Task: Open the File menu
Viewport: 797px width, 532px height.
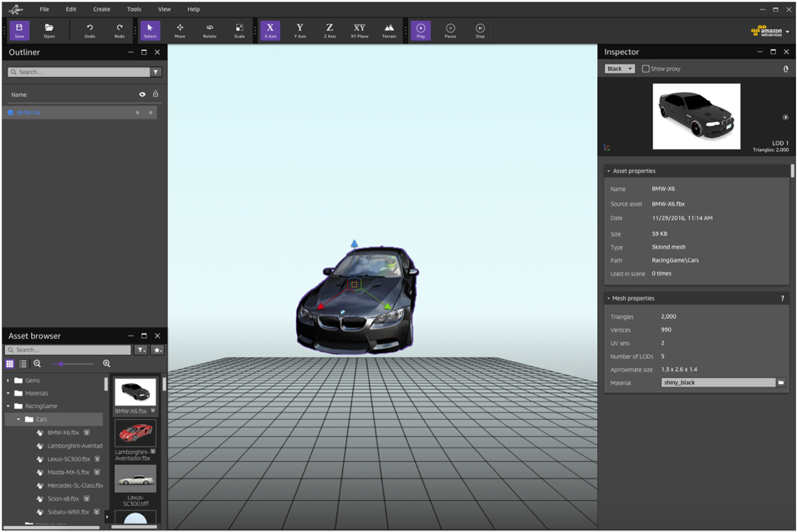Action: point(44,9)
